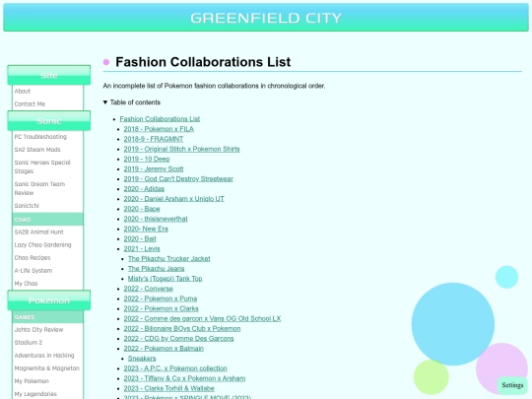Viewport: 532px width, 399px height.
Task: Open Misty's (Togepi) Tank Top link
Action: [165, 279]
